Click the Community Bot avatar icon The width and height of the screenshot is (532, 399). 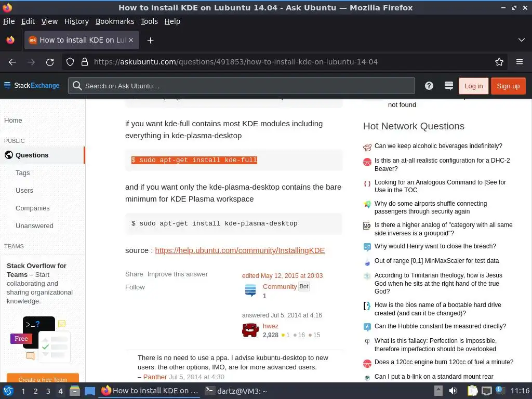pos(250,291)
